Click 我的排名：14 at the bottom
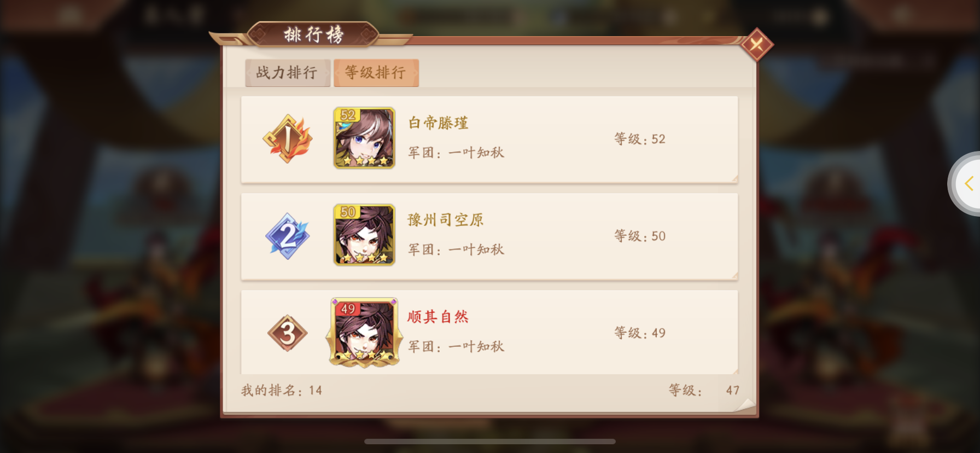980x453 pixels. coord(282,391)
